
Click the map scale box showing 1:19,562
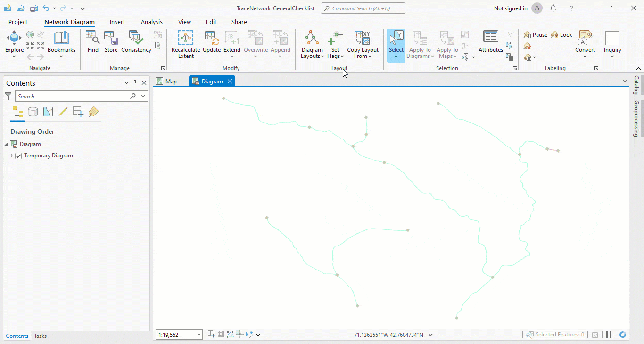[175, 334]
